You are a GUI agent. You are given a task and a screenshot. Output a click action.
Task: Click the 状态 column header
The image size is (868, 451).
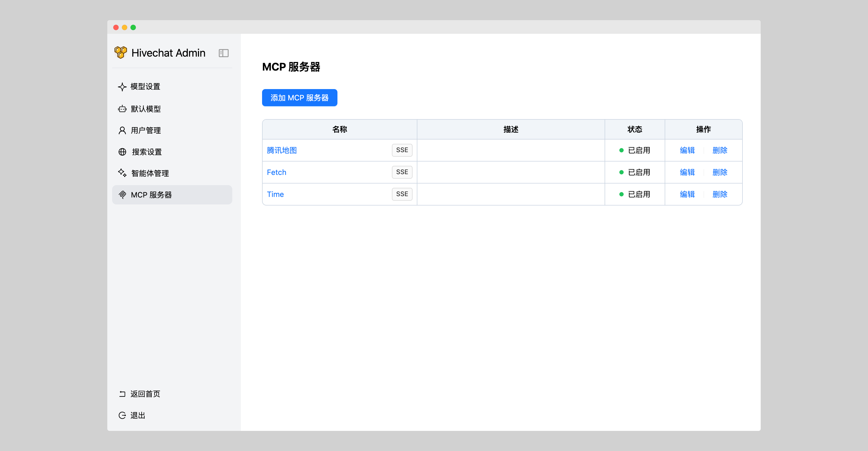(x=635, y=129)
